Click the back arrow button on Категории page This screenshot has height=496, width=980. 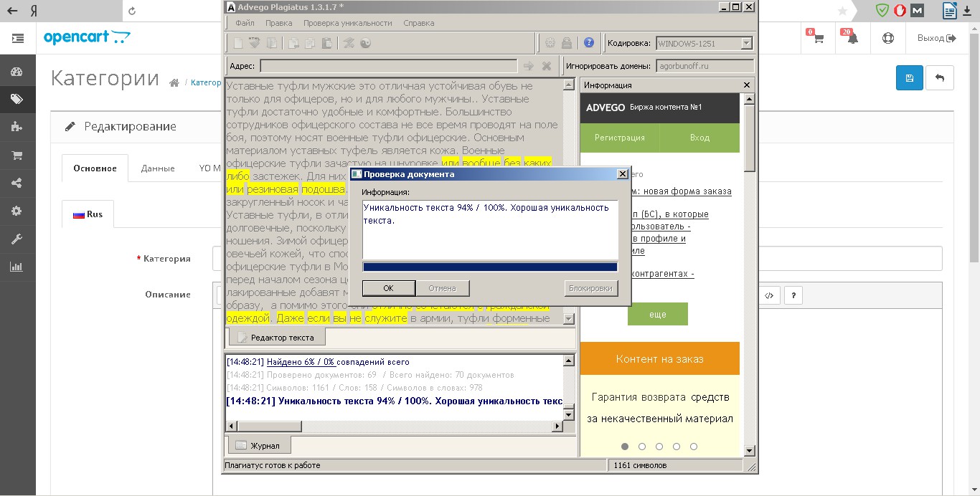940,78
